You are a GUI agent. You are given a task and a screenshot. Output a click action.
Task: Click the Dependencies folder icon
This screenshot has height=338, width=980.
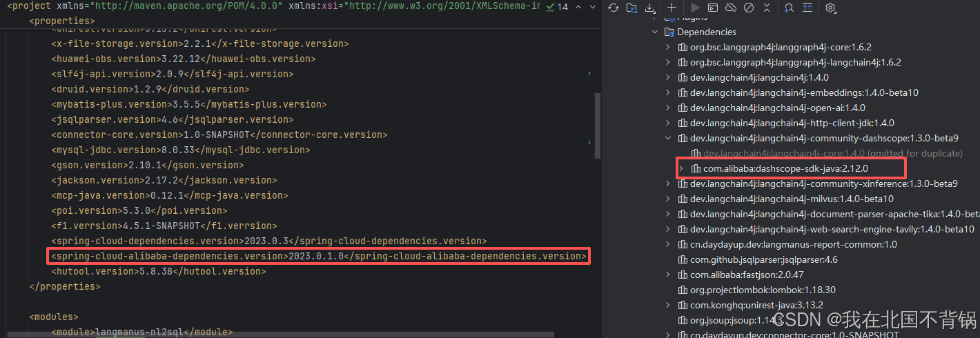tap(669, 32)
